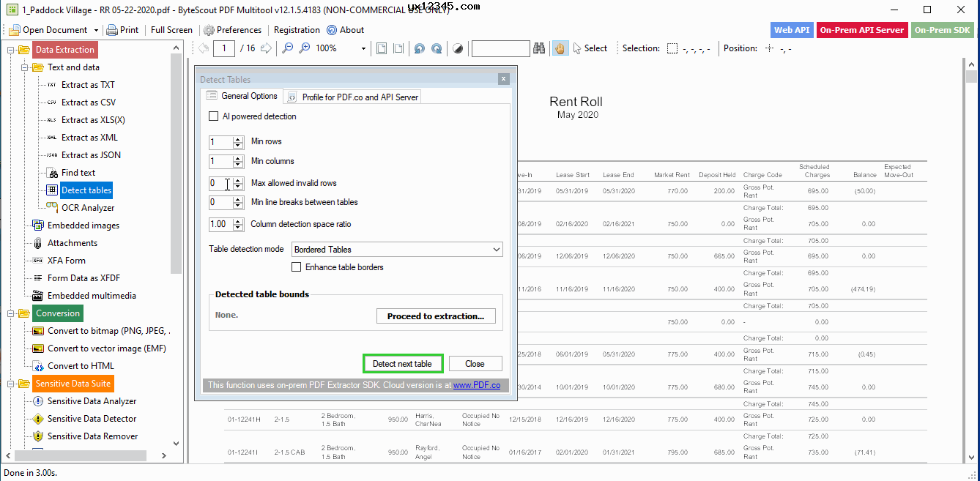This screenshot has height=481, width=980.
Task: Click the Detect next table button
Action: pyautogui.click(x=402, y=364)
